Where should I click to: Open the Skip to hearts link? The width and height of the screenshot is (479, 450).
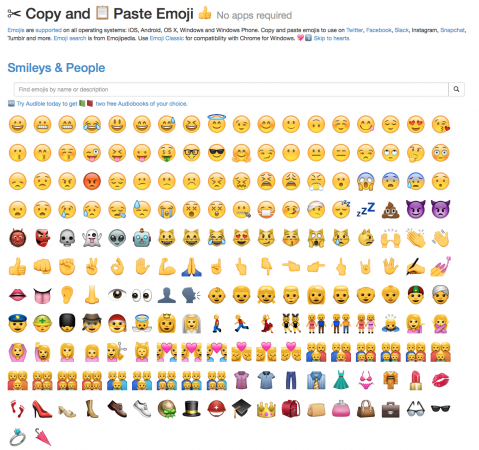pyautogui.click(x=332, y=38)
